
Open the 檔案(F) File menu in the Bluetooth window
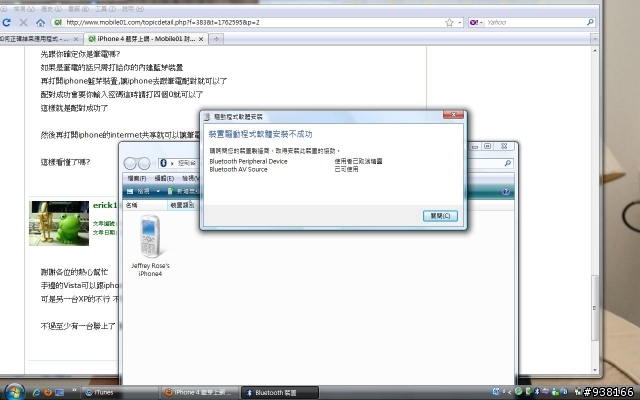(x=137, y=178)
